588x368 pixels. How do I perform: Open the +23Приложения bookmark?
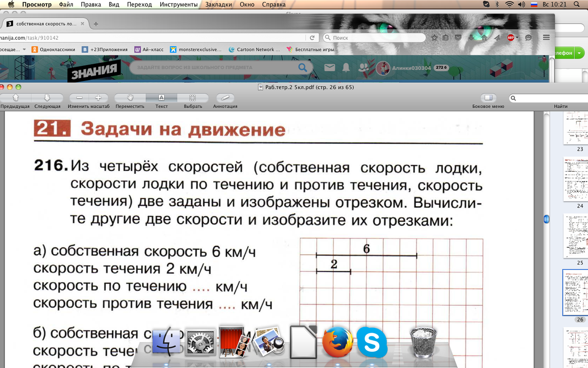(x=105, y=50)
